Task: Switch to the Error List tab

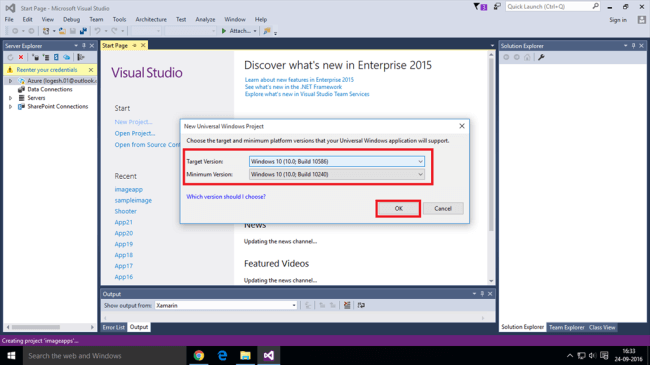Action: [114, 327]
